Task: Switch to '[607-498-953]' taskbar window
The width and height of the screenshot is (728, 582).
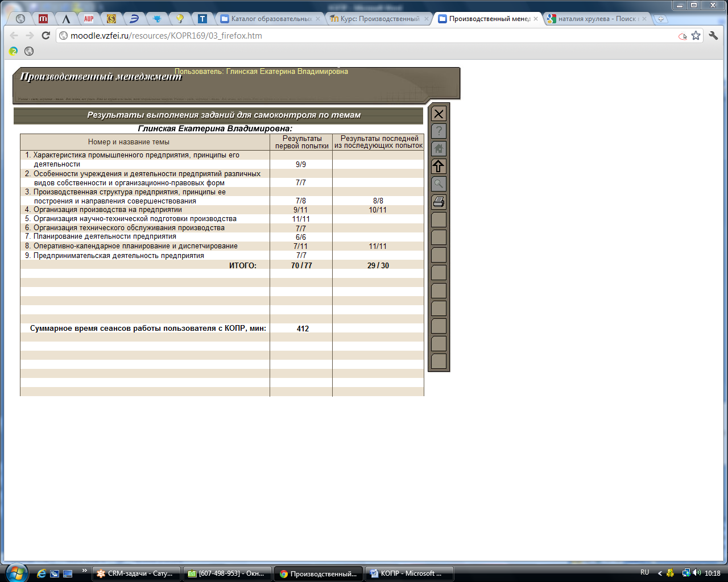Action: [x=228, y=573]
